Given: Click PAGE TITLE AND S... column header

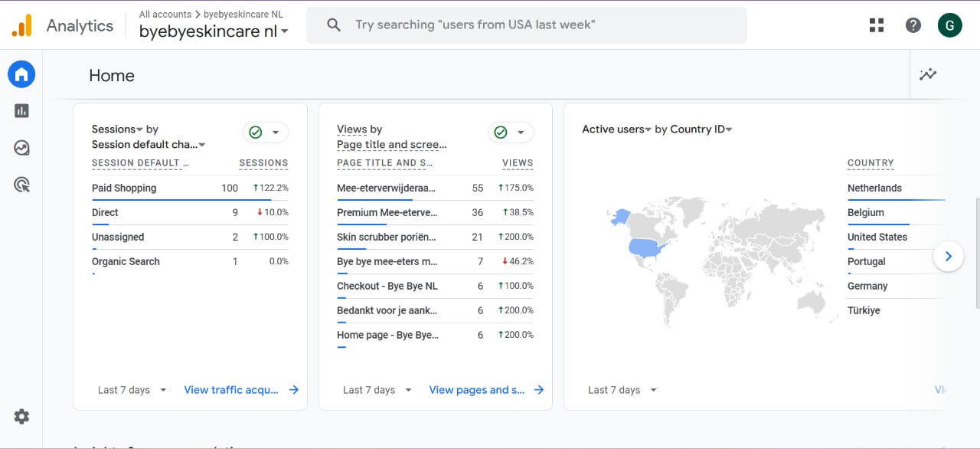Looking at the screenshot, I should click(x=385, y=163).
